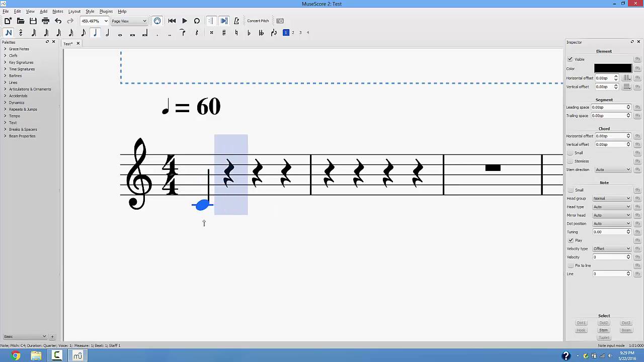
Task: Select the 16th note duration
Action: click(71, 33)
